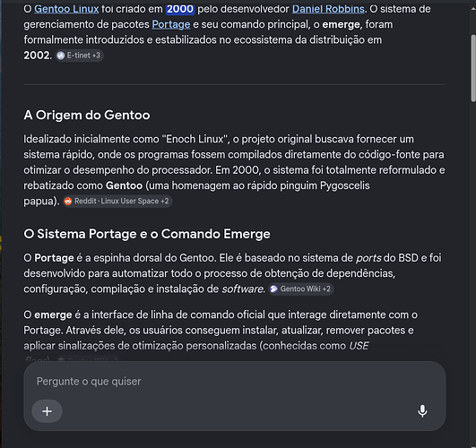
Task: Click the italic word software
Action: tap(243, 289)
